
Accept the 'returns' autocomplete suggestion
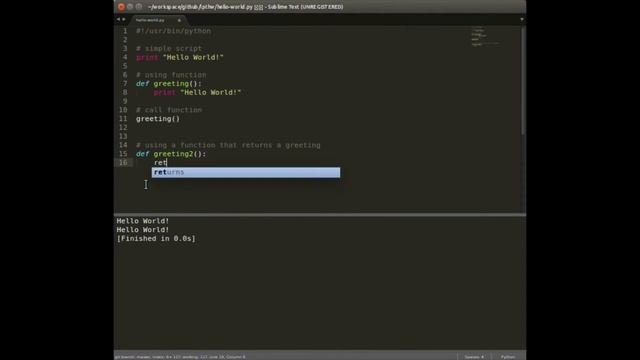click(x=246, y=172)
